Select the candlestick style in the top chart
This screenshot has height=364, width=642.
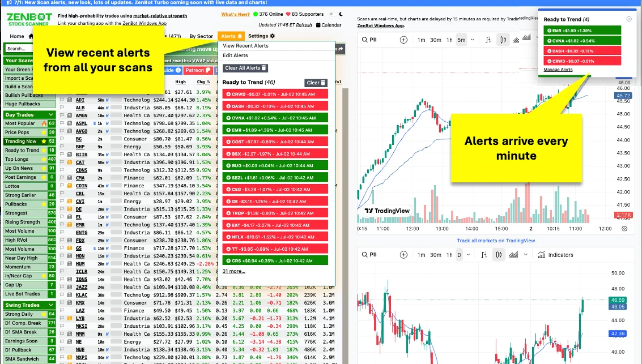pyautogui.click(x=503, y=40)
